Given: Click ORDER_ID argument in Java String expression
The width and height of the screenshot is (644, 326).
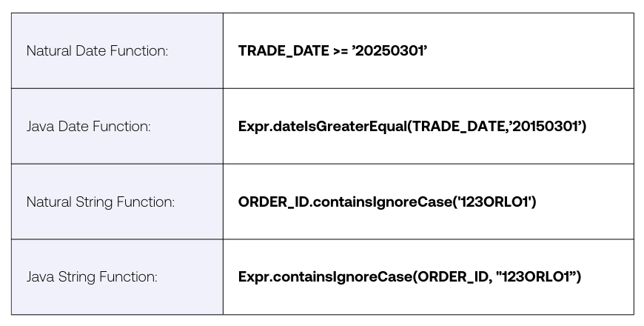Looking at the screenshot, I should [452, 276].
